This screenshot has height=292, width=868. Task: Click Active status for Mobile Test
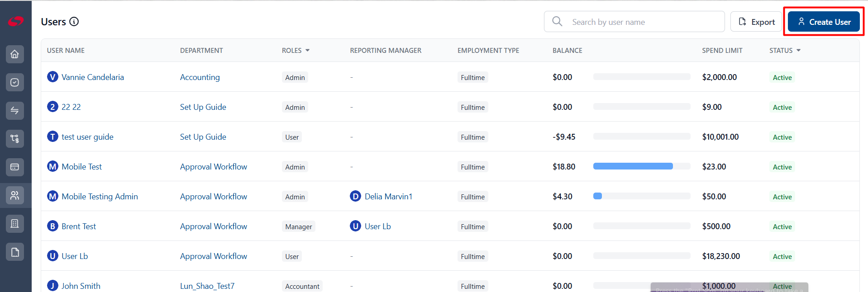(x=782, y=167)
